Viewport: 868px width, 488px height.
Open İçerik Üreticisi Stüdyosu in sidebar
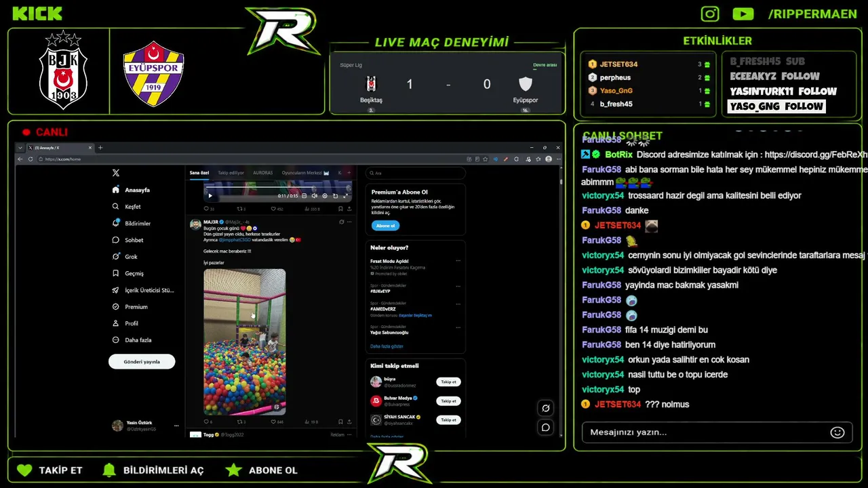143,290
